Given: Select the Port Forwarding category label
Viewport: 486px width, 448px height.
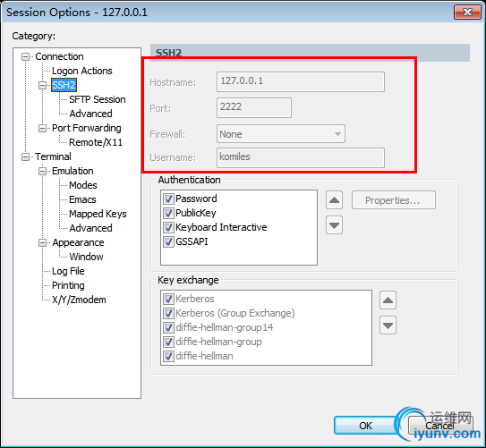Looking at the screenshot, I should (87, 128).
